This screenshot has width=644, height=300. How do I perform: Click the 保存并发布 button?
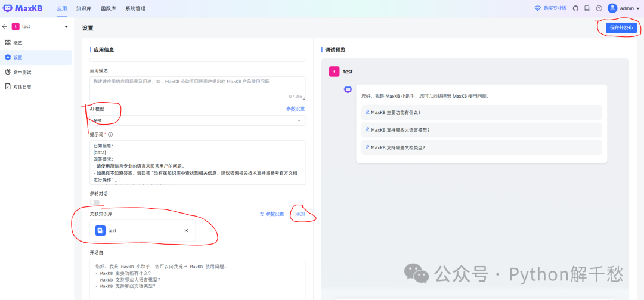[x=621, y=27]
